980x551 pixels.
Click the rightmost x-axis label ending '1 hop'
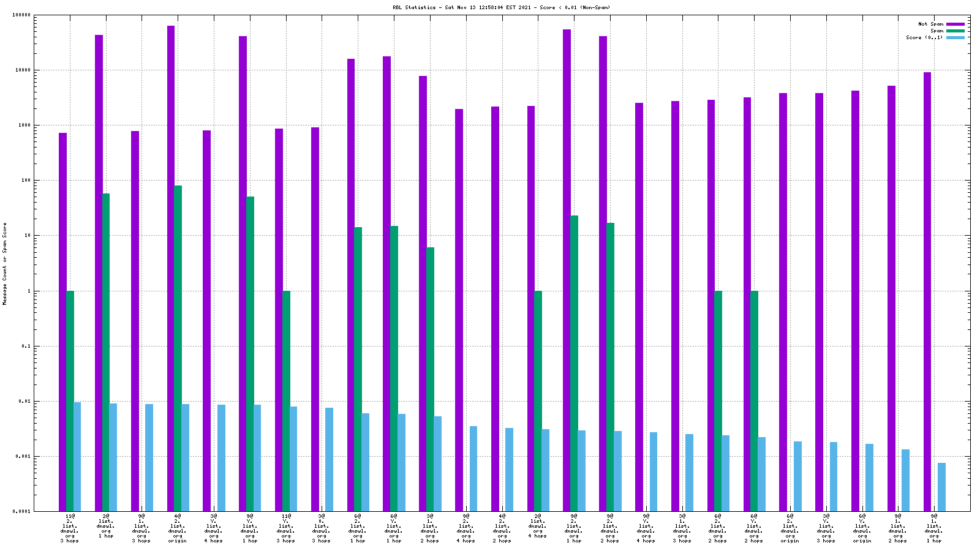click(x=934, y=528)
